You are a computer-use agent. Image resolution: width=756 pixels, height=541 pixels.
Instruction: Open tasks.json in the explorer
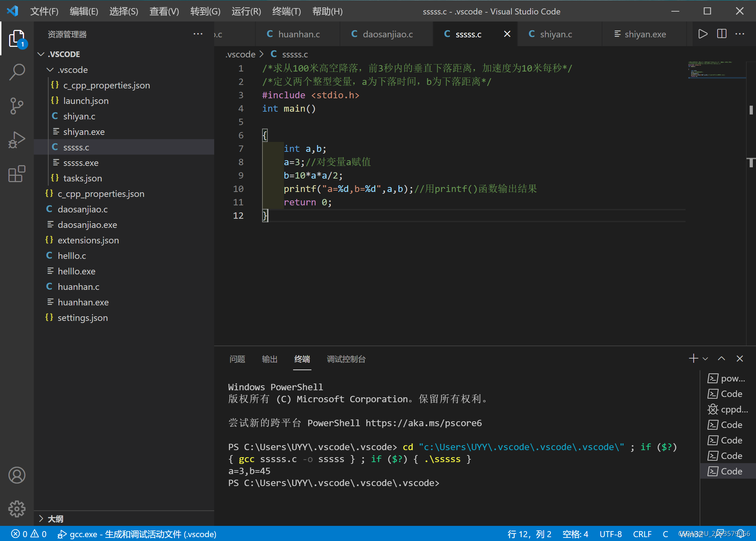82,178
